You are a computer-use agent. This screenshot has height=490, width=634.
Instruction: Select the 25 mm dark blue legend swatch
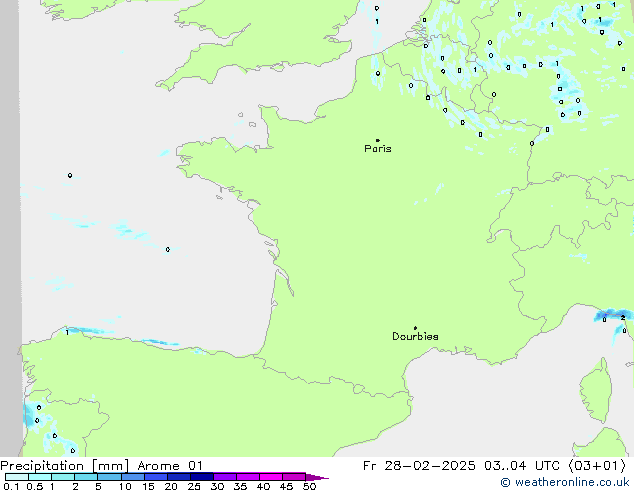(201, 477)
